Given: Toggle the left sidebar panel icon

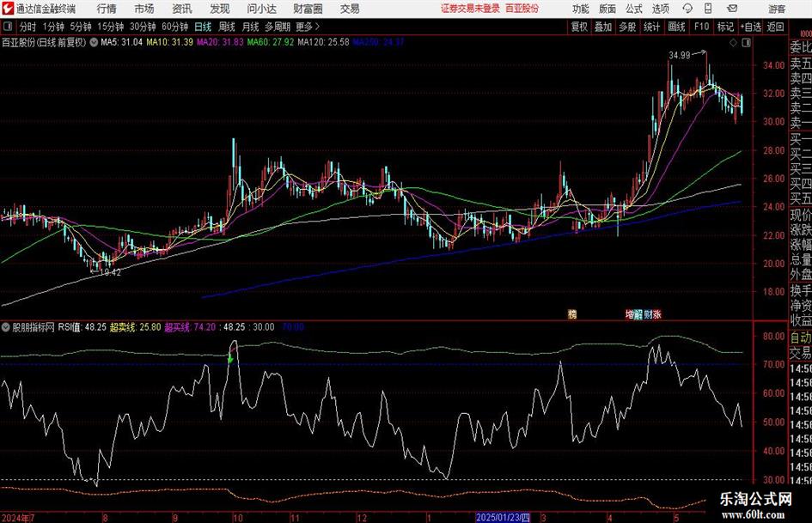Looking at the screenshot, I should point(7,27).
